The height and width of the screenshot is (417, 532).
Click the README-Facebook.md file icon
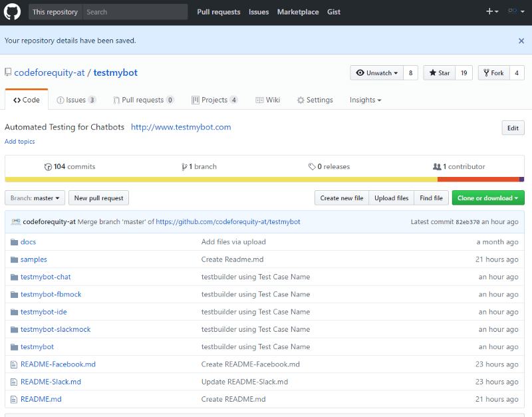(x=14, y=364)
